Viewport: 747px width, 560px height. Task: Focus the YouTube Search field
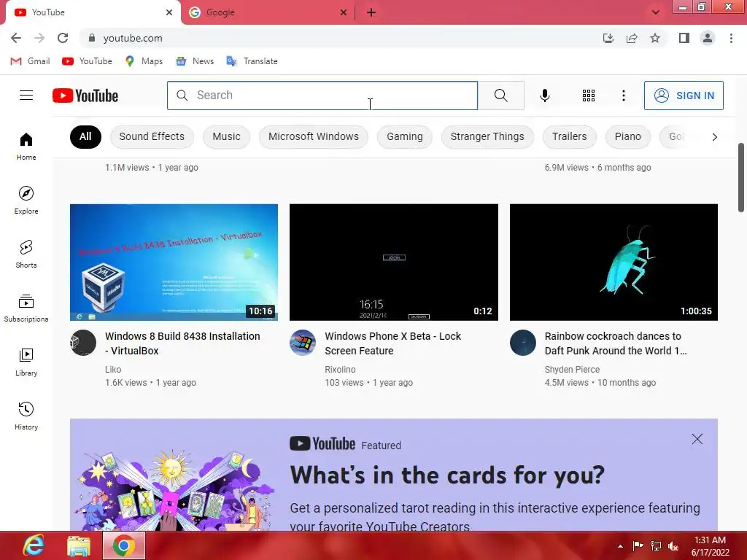[x=322, y=96]
